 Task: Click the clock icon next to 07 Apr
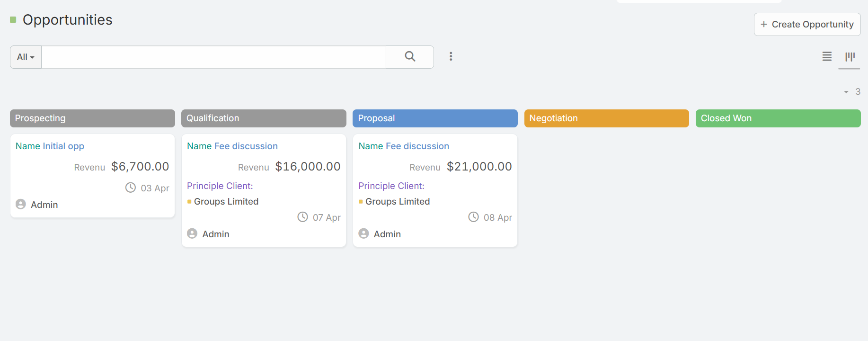coord(302,217)
